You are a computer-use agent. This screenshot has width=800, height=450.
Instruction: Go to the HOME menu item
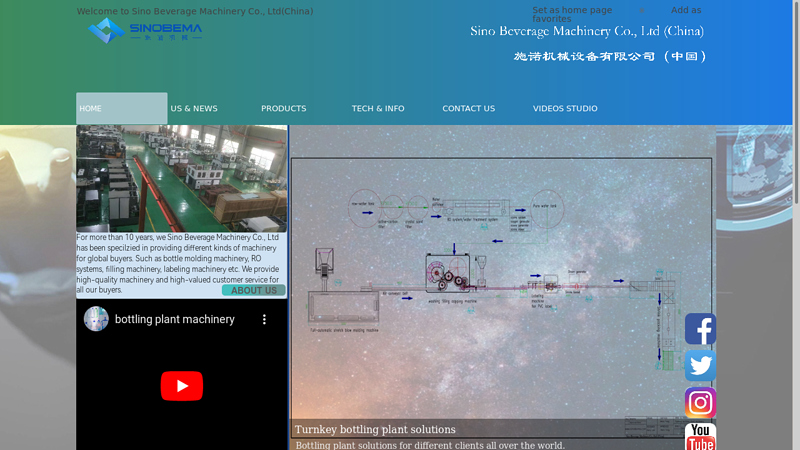[x=121, y=108]
